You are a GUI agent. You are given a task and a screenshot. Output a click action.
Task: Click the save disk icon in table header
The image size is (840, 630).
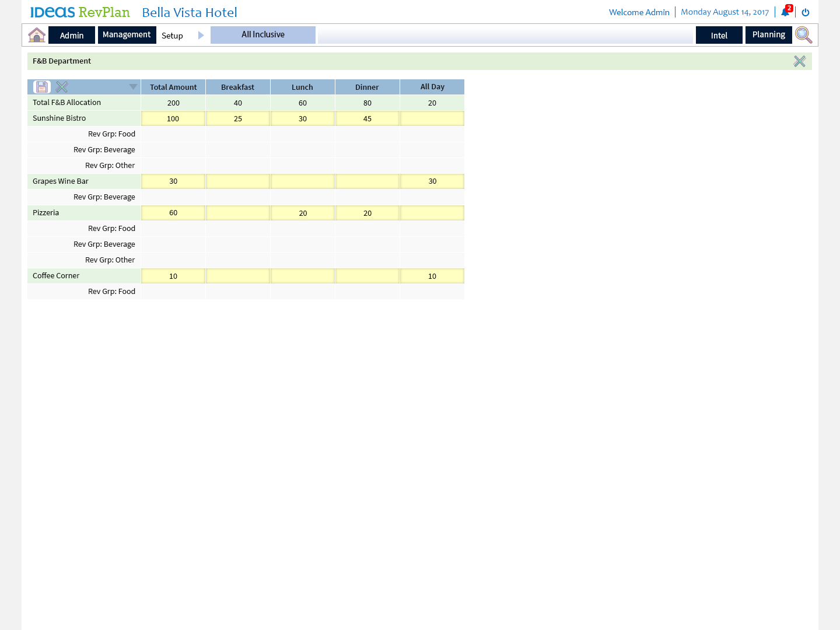pos(42,87)
